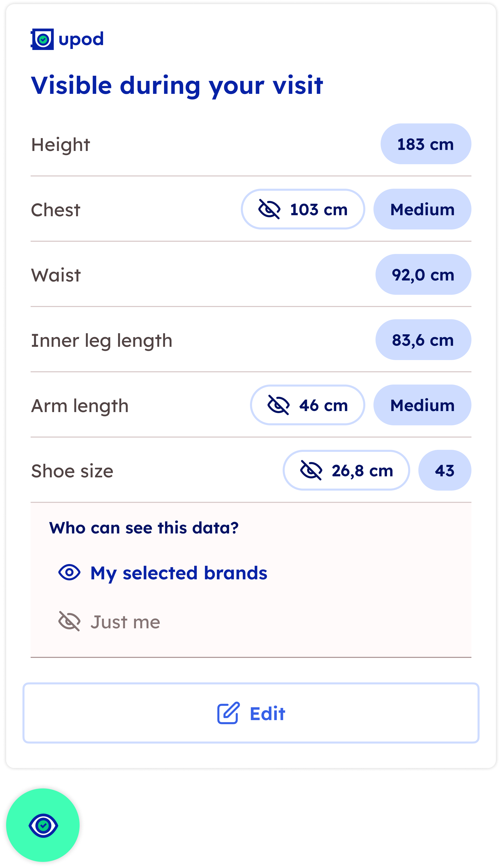Toggle visibility of the 103 cm chest measurement
The image size is (500, 868).
coord(303,209)
